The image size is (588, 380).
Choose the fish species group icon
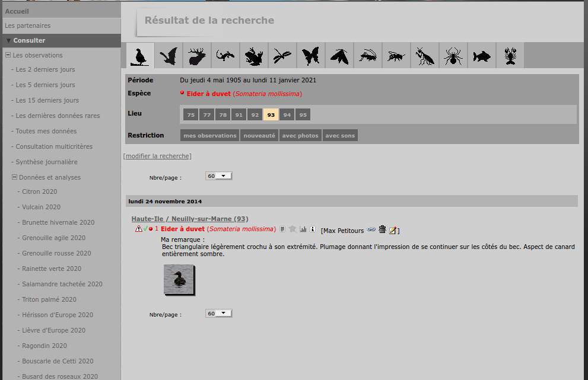[482, 56]
